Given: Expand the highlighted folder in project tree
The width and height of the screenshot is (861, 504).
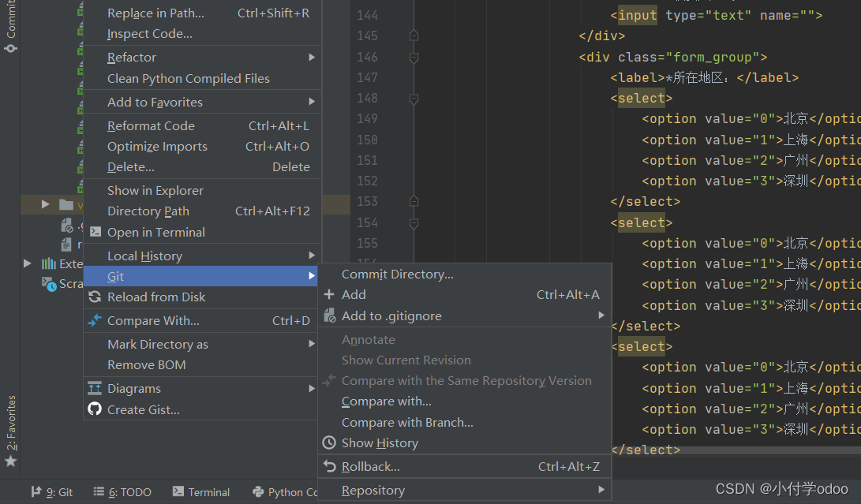Looking at the screenshot, I should [x=46, y=205].
